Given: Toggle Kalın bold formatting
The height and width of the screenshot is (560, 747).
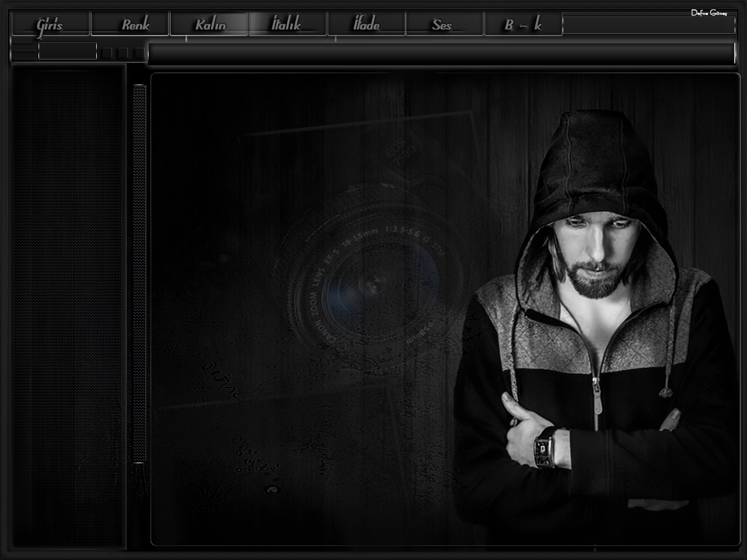Looking at the screenshot, I should click(210, 24).
